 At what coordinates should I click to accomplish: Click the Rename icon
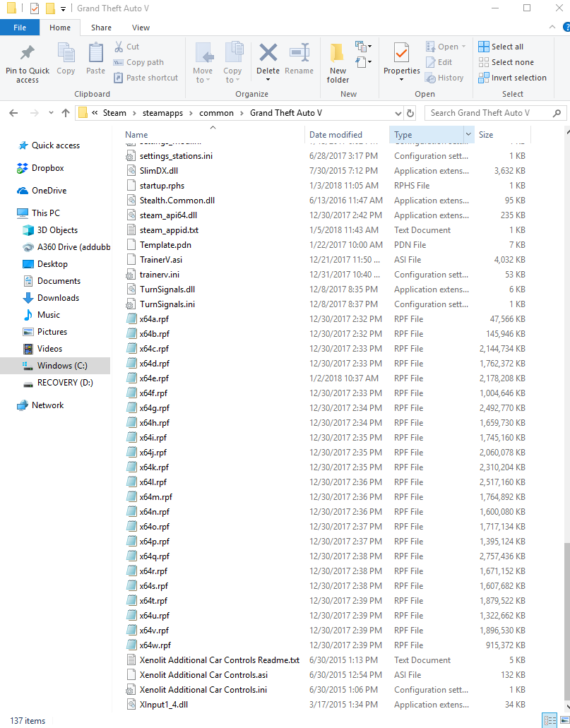click(x=299, y=52)
